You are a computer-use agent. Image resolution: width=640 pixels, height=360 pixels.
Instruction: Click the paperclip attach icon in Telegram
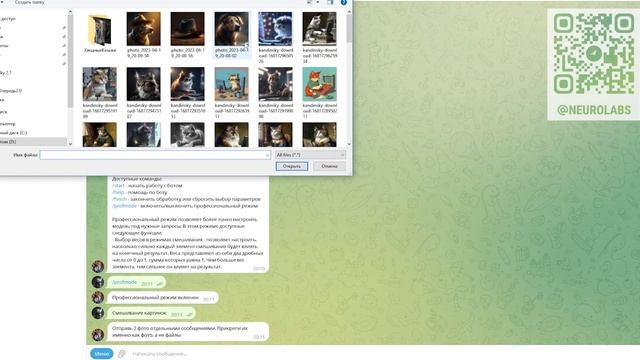point(122,354)
